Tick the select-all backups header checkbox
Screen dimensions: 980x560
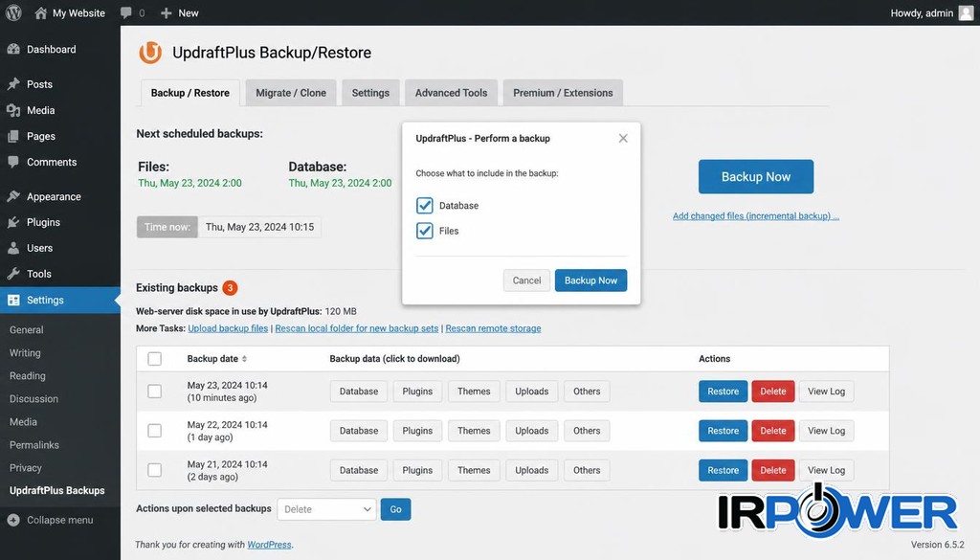[154, 359]
